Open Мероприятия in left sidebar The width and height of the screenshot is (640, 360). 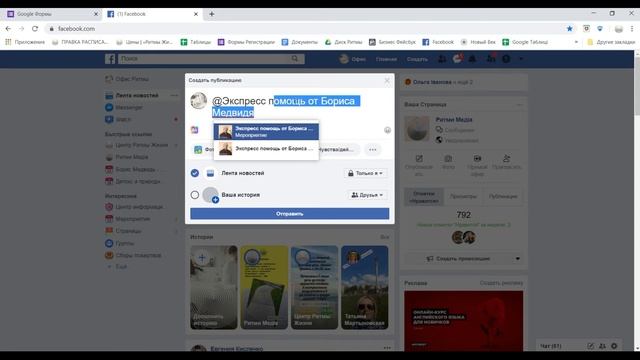click(x=127, y=219)
